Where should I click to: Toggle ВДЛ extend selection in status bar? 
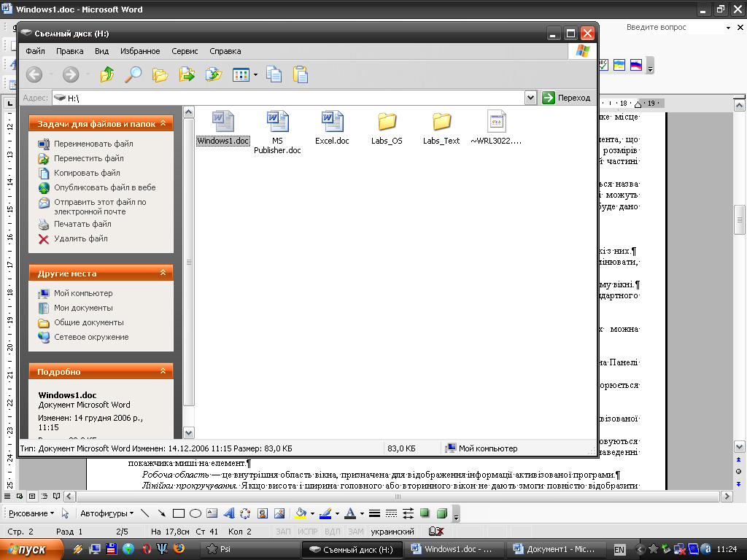(x=332, y=532)
